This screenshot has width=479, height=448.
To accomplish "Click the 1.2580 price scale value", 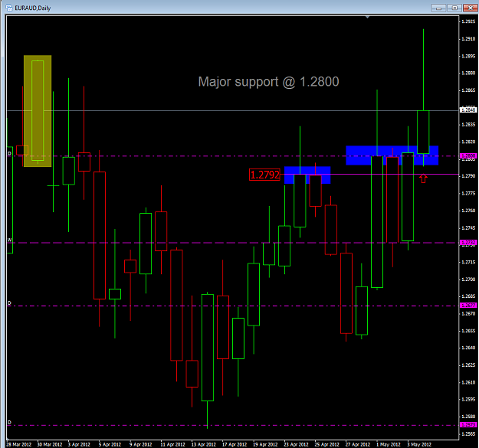I will (468, 417).
